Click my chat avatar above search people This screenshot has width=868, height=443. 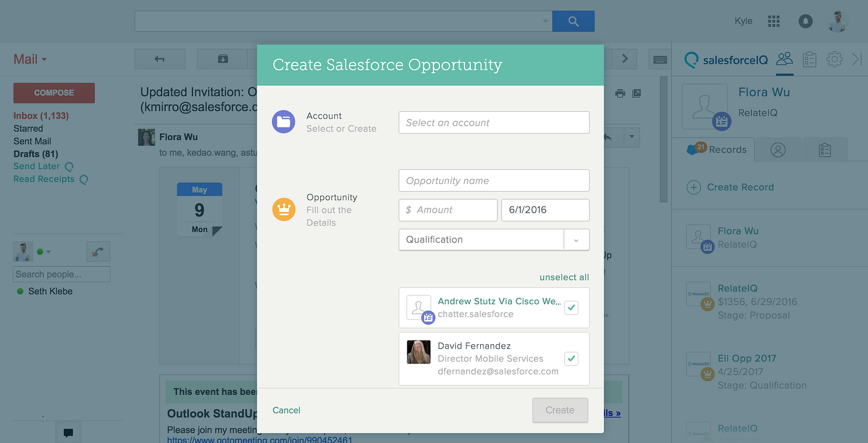click(x=23, y=252)
